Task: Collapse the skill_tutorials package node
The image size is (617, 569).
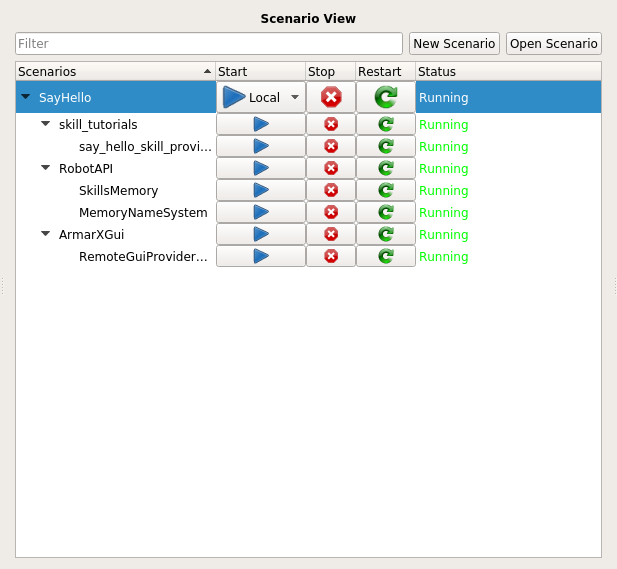Action: (x=46, y=125)
